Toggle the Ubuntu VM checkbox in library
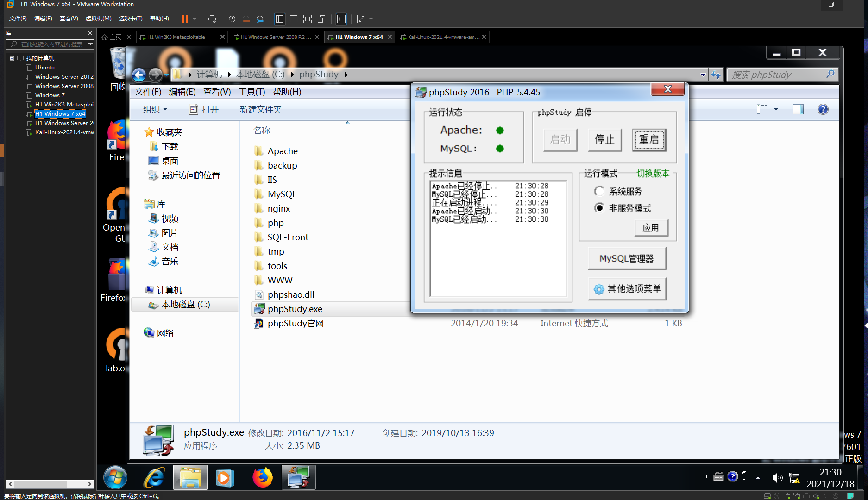 click(29, 68)
